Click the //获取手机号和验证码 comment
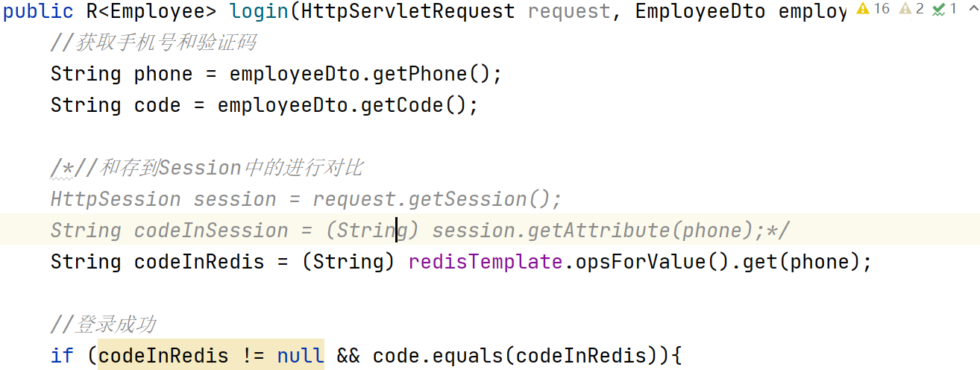Viewport: 980px width, 370px height. click(154, 43)
